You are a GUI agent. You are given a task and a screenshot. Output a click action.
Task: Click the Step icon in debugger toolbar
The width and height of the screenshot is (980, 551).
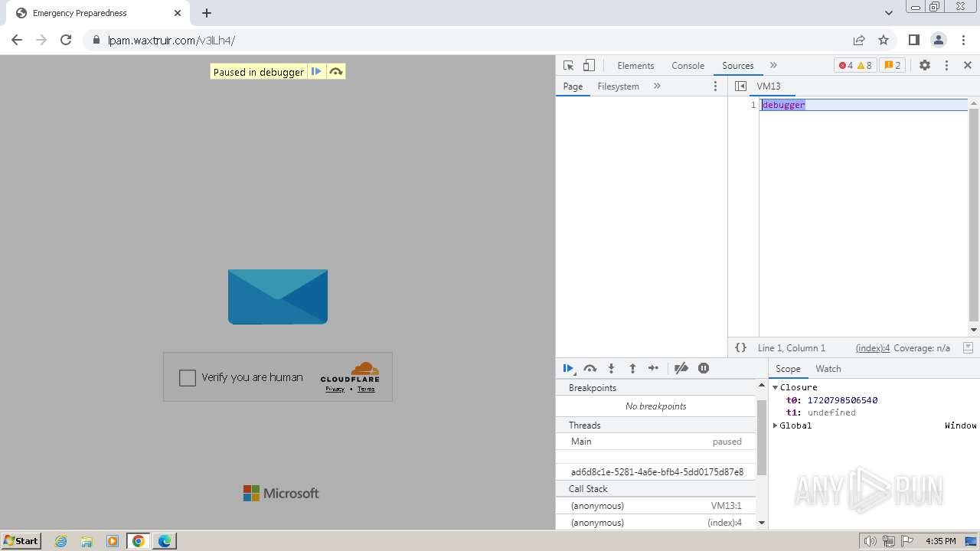pyautogui.click(x=653, y=368)
